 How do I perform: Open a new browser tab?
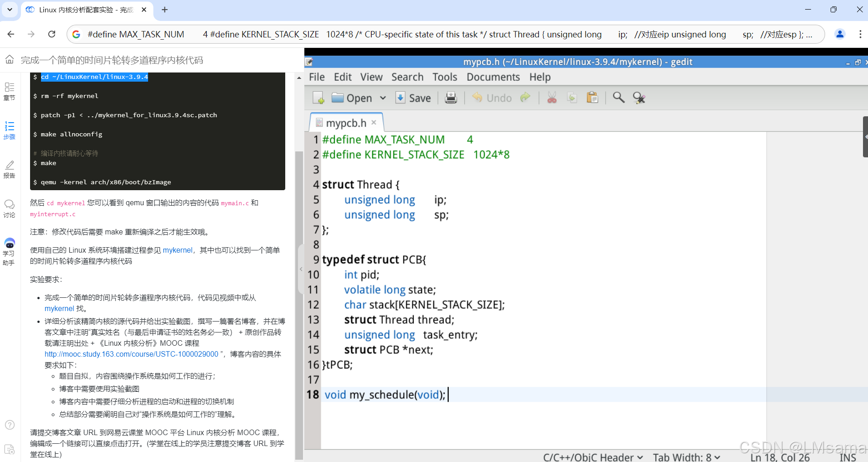(x=164, y=10)
